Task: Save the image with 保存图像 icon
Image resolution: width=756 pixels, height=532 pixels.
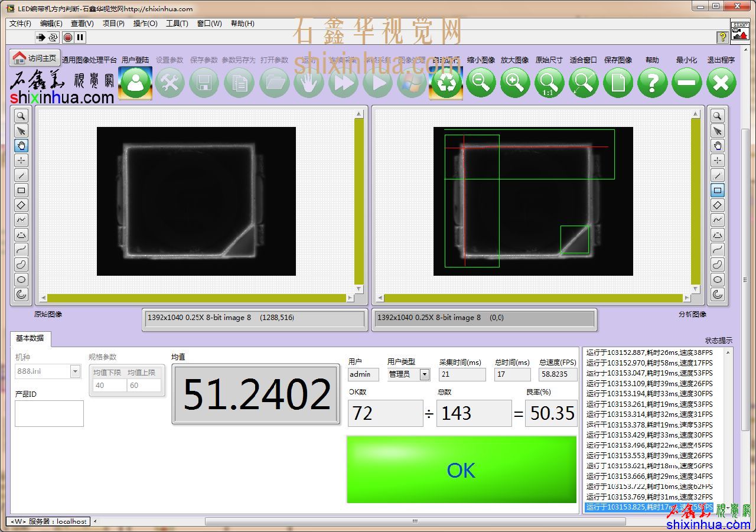Action: (x=618, y=83)
